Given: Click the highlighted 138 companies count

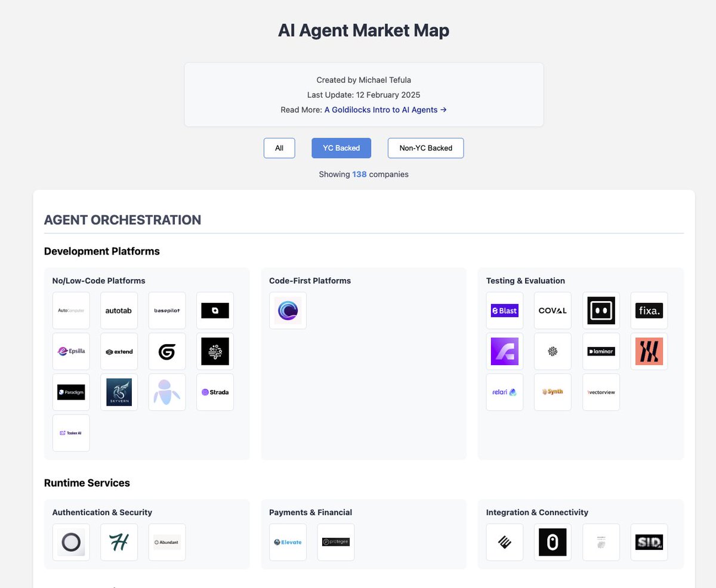Looking at the screenshot, I should point(359,174).
